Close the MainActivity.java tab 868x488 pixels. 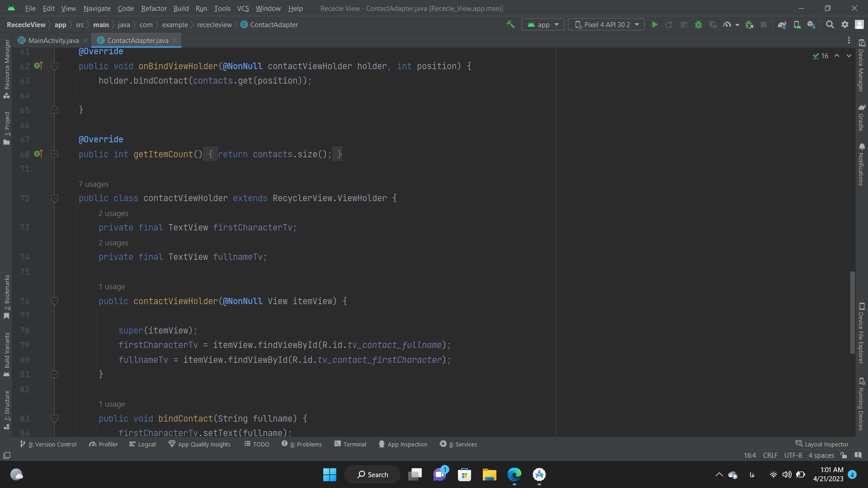coord(85,40)
